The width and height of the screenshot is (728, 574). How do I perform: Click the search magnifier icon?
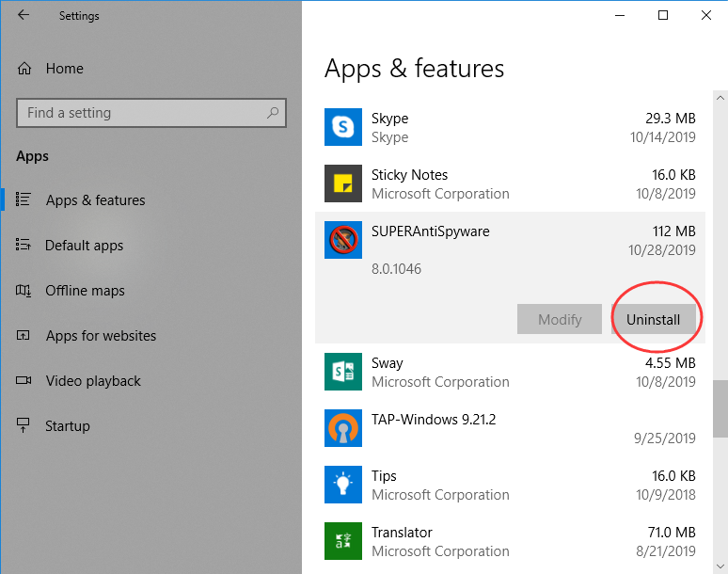tap(273, 112)
